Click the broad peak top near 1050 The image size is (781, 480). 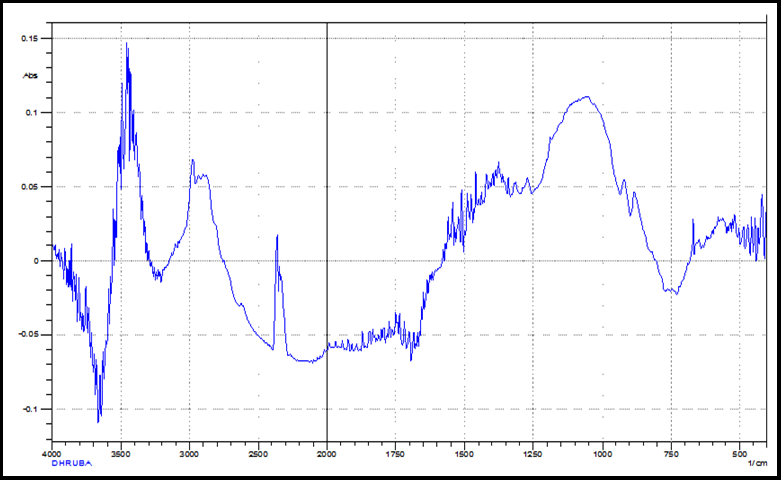pyautogui.click(x=586, y=97)
